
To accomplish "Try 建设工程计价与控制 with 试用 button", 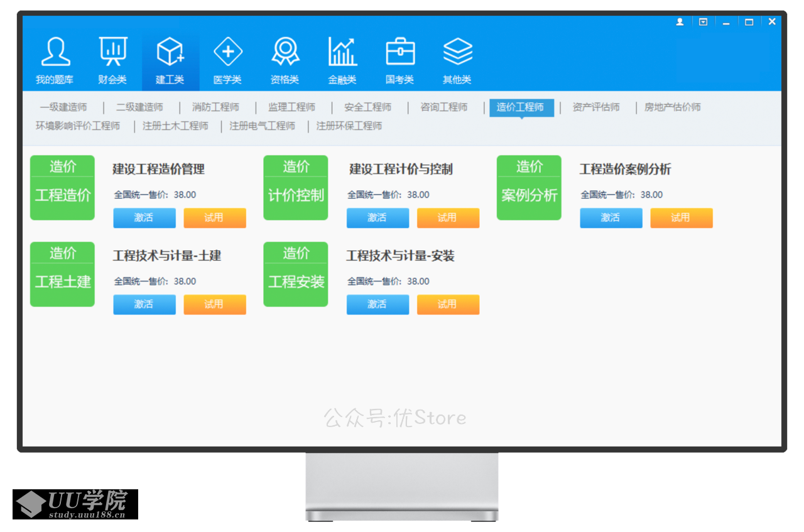I will coord(448,218).
